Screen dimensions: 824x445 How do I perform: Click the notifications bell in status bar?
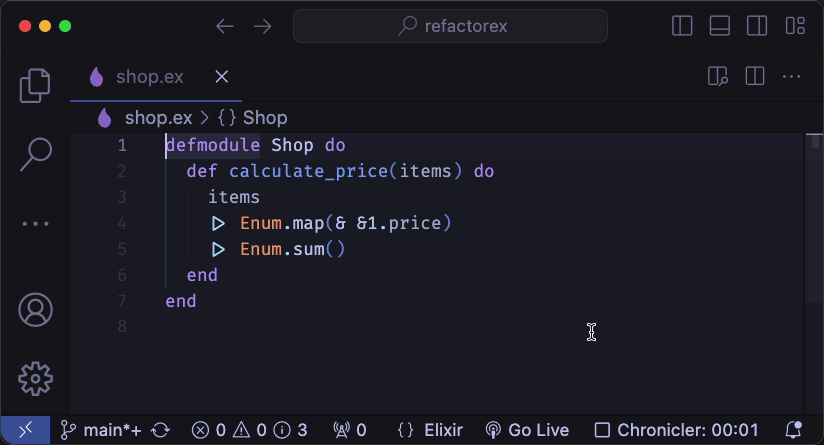(x=794, y=430)
